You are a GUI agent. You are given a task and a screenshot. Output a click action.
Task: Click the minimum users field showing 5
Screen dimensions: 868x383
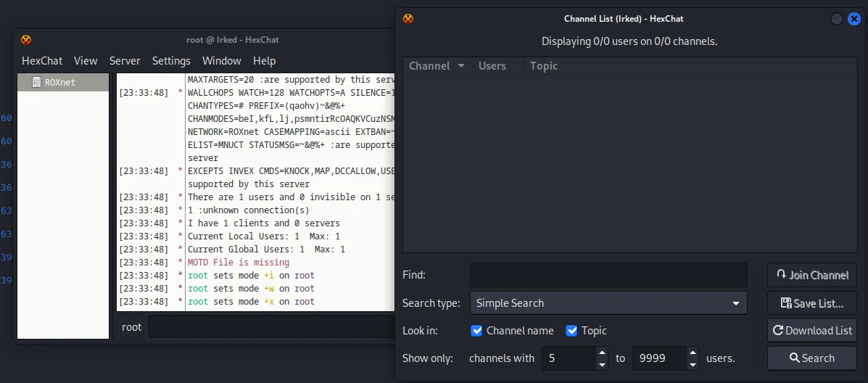[x=569, y=358]
